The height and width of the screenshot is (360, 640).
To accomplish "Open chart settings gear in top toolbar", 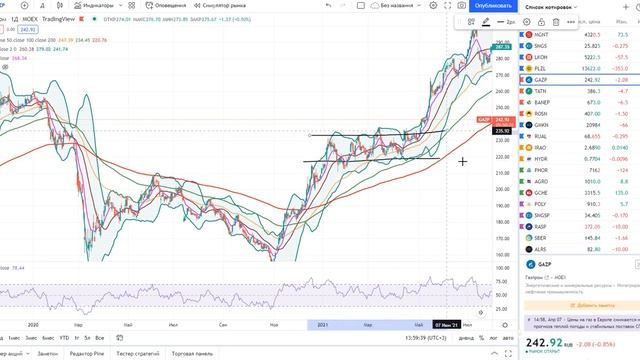I will pyautogui.click(x=433, y=5).
